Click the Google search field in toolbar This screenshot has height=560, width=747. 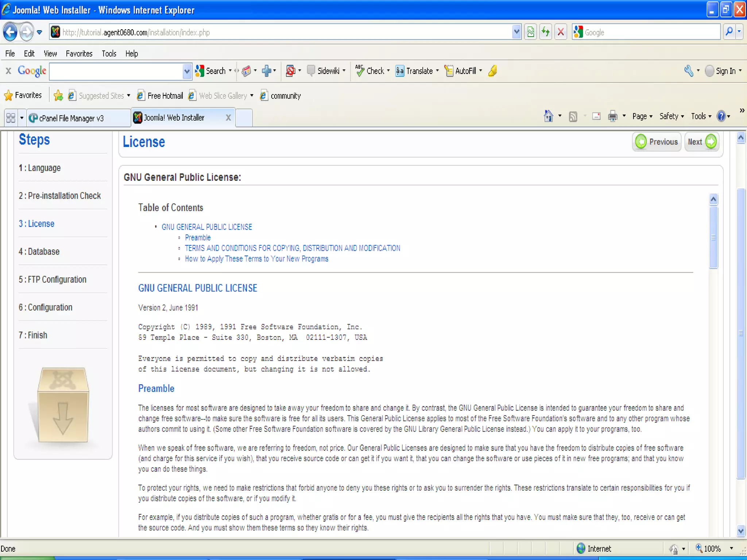click(116, 71)
